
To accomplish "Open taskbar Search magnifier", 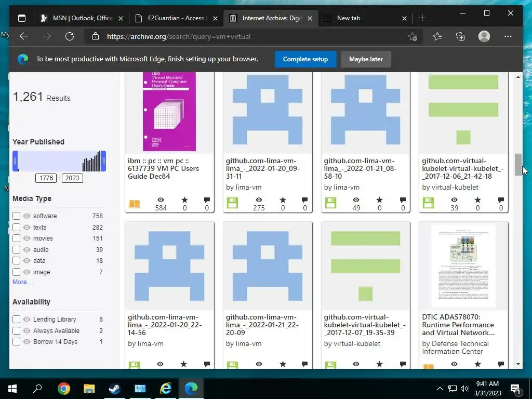I will [x=37, y=389].
